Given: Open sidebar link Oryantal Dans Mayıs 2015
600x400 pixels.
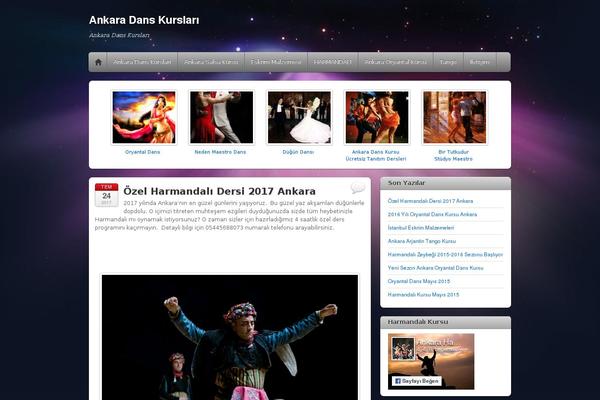Looking at the screenshot, I should 419,281.
